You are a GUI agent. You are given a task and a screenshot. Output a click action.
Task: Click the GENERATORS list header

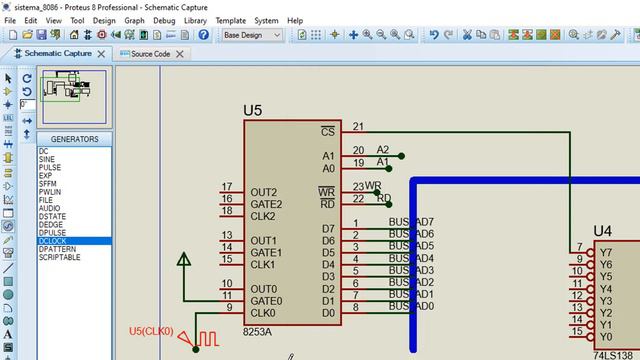coord(74,139)
